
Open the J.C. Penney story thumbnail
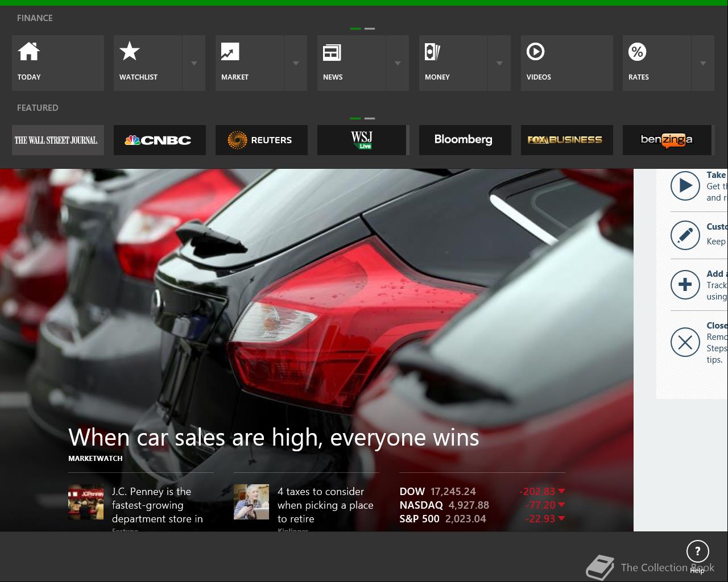coord(86,502)
